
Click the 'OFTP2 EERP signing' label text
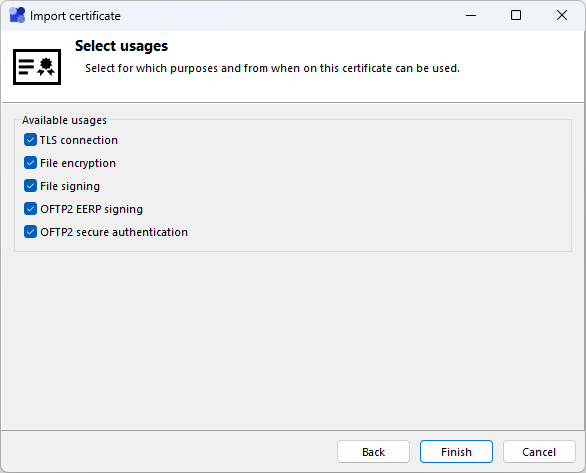click(x=92, y=209)
